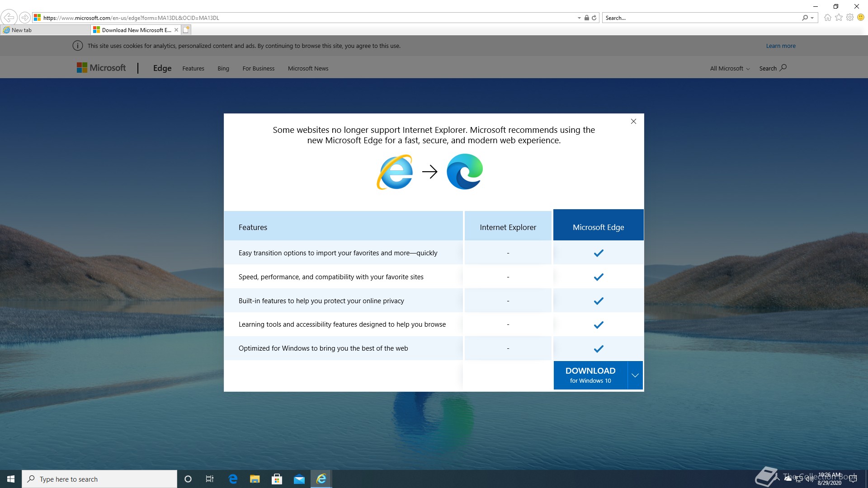
Task: Click the taskbar 'Type here to search' box
Action: click(99, 479)
